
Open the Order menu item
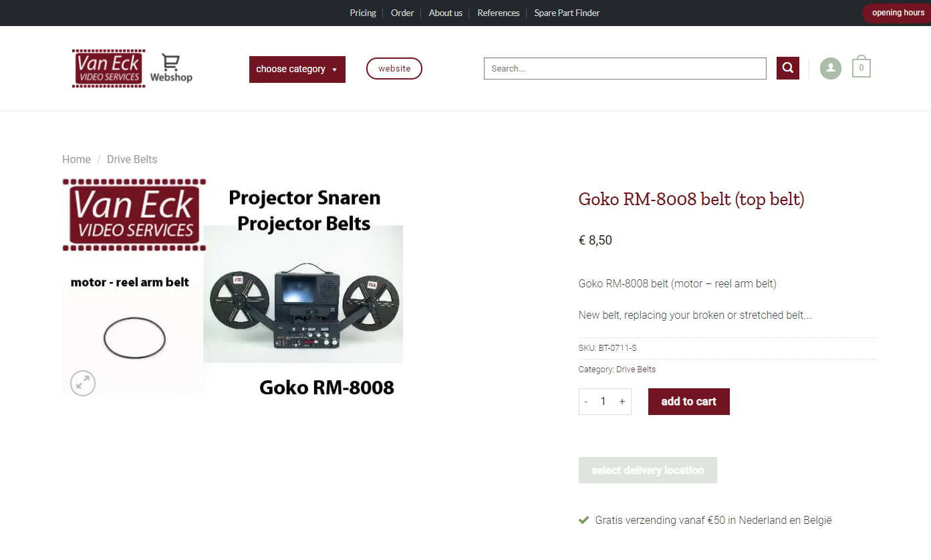click(x=402, y=13)
